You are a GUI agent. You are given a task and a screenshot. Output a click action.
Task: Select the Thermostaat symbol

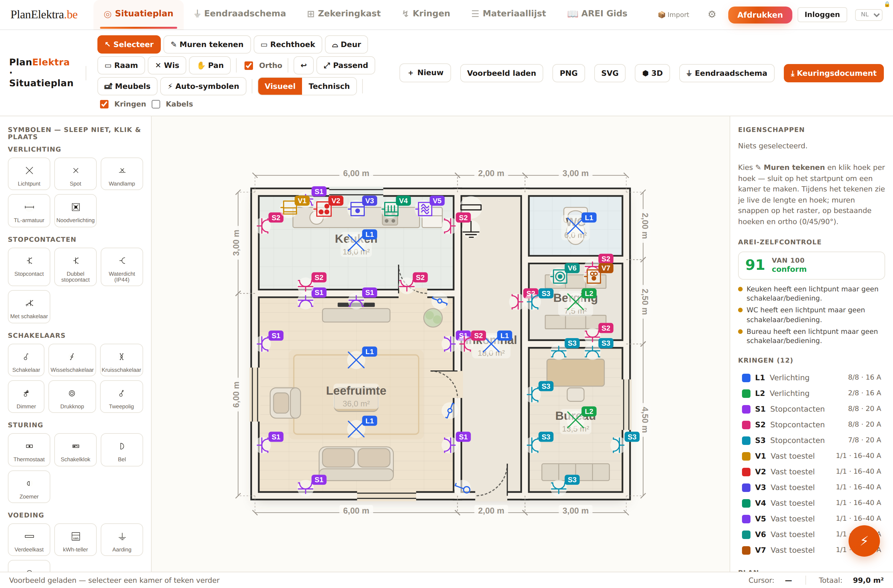[x=29, y=449]
